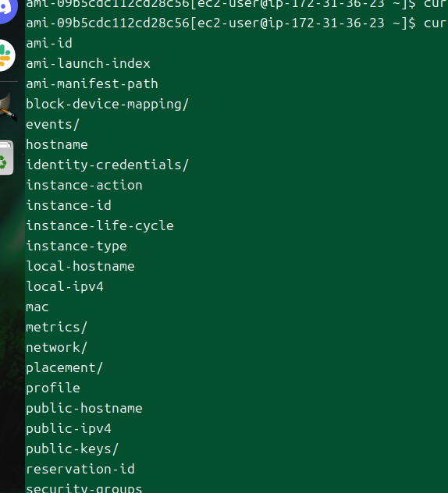Screen dimensions: 448x493
Task: Launch Slack from the dock
Action: pyautogui.click(x=6, y=55)
